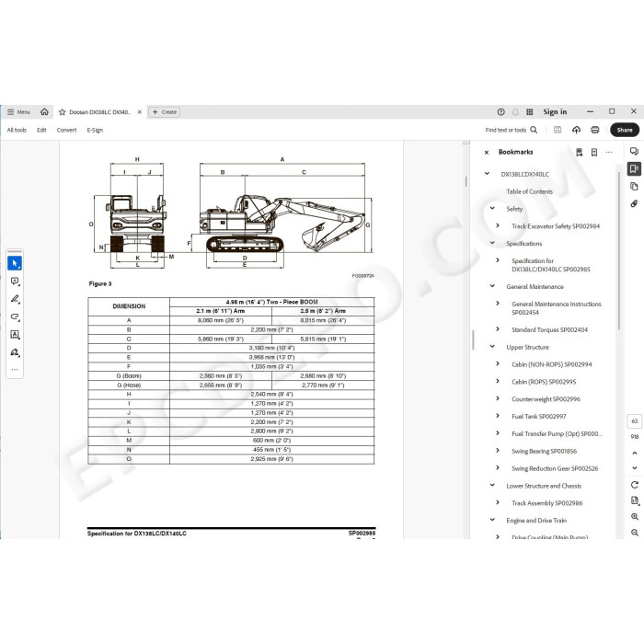Image resolution: width=644 pixels, height=644 pixels.
Task: Collapse the Safety bookmark section
Action: [x=492, y=208]
